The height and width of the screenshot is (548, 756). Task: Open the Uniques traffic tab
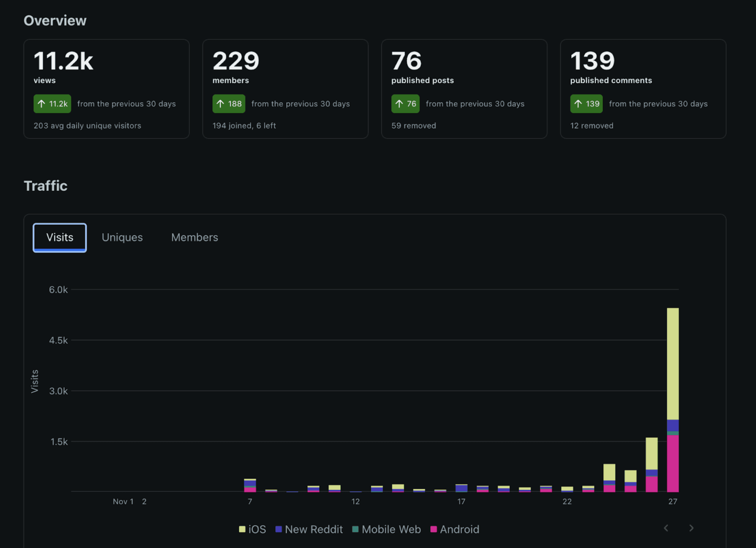[122, 238]
